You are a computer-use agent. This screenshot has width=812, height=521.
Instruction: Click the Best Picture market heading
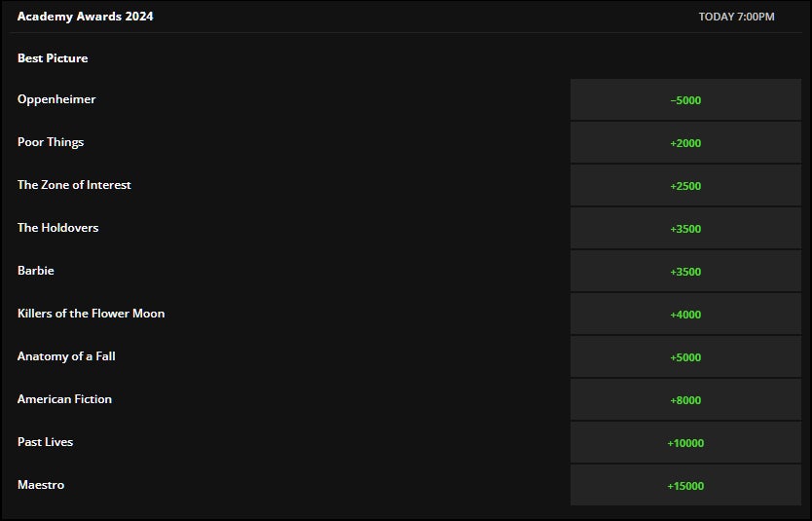(53, 58)
